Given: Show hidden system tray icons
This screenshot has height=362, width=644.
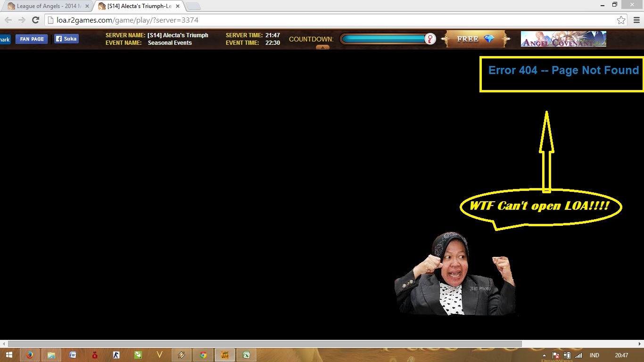Looking at the screenshot, I should click(x=545, y=355).
